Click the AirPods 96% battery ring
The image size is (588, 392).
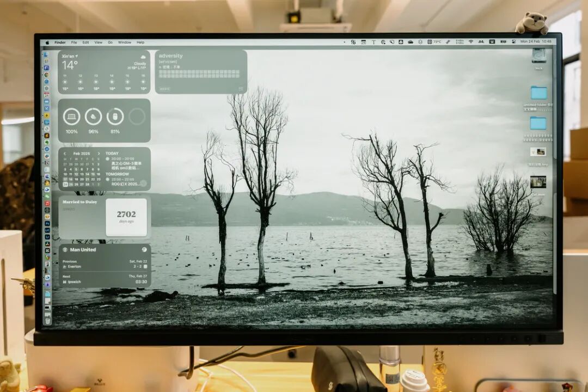coord(94,117)
